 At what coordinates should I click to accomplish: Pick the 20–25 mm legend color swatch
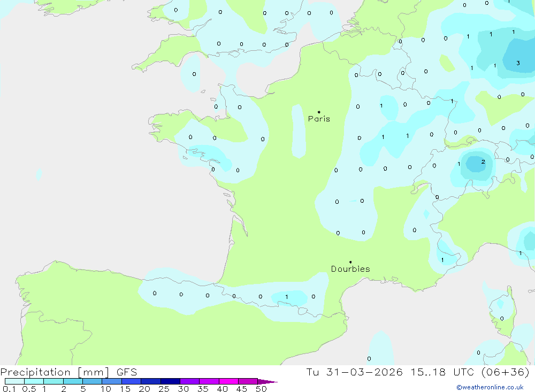(x=150, y=381)
